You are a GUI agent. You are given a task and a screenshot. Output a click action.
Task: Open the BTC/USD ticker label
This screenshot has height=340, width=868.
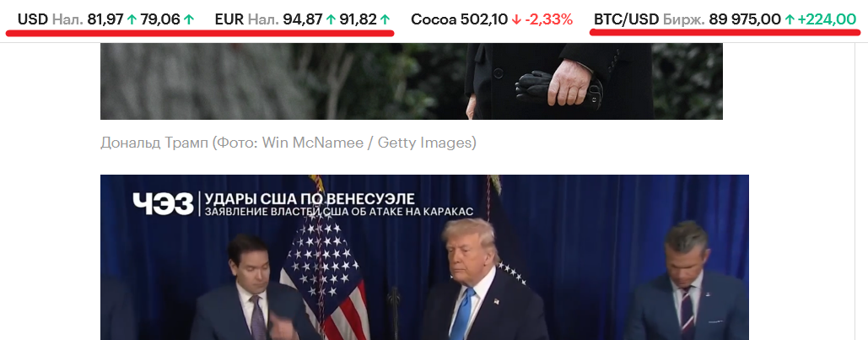[626, 20]
